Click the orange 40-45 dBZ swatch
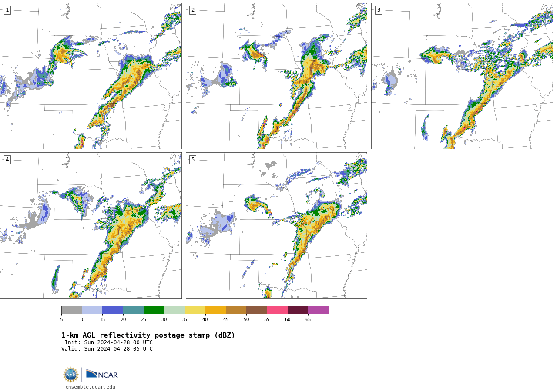557x392 pixels. 215,310
